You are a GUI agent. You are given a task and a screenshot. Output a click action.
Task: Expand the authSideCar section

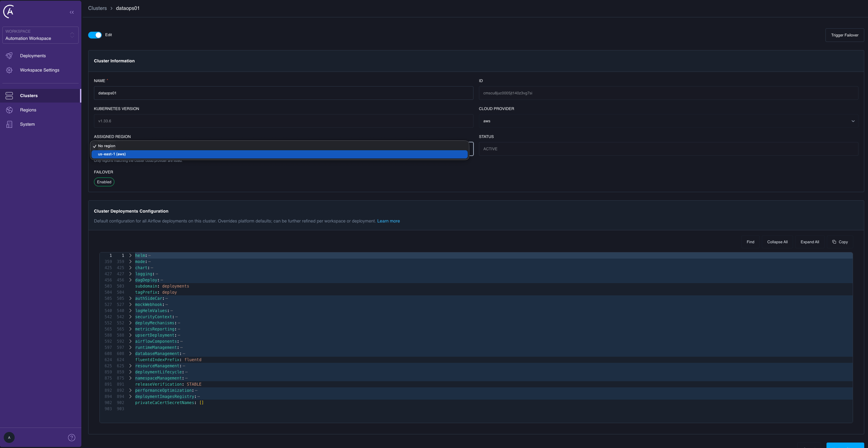[130, 298]
